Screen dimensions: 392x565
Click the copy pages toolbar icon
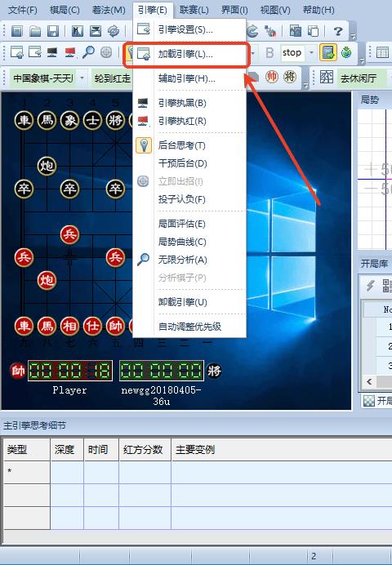(313, 31)
